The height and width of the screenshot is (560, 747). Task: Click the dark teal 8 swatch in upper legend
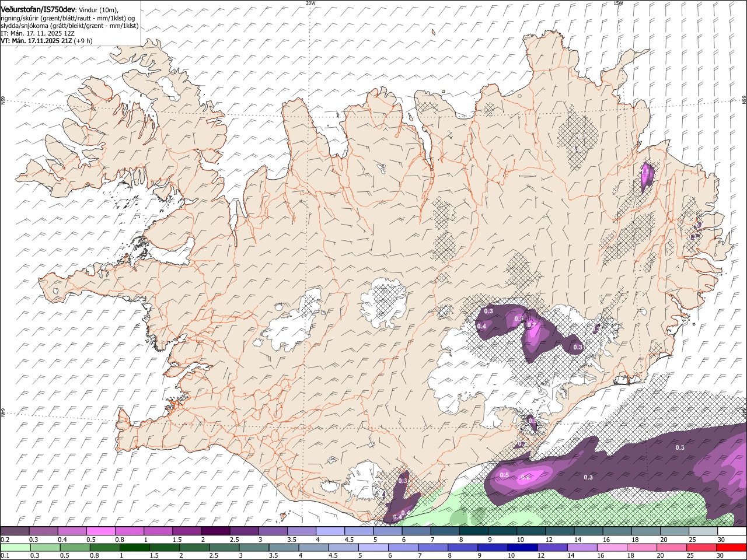473,531
